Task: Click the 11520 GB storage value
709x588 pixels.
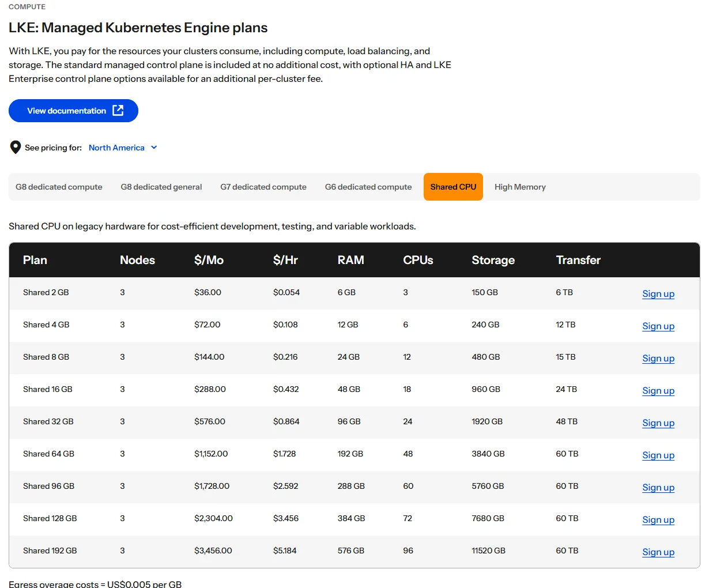Action: tap(488, 551)
